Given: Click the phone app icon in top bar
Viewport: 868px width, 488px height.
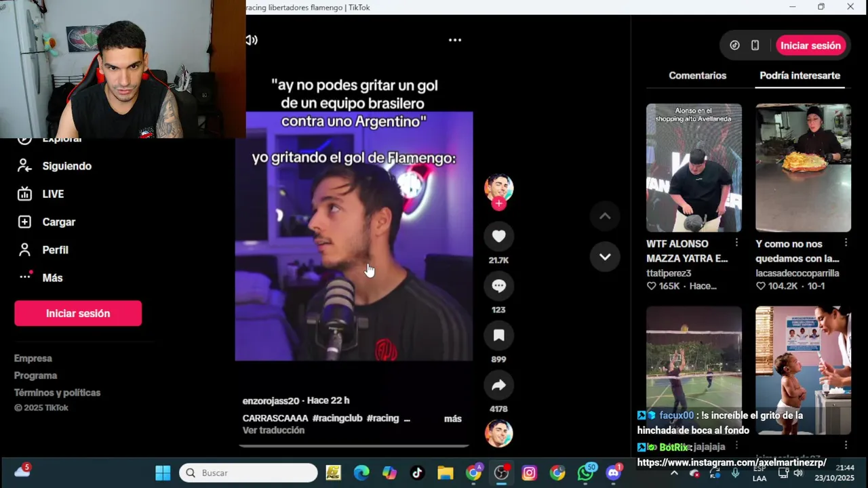Looking at the screenshot, I should pos(755,45).
